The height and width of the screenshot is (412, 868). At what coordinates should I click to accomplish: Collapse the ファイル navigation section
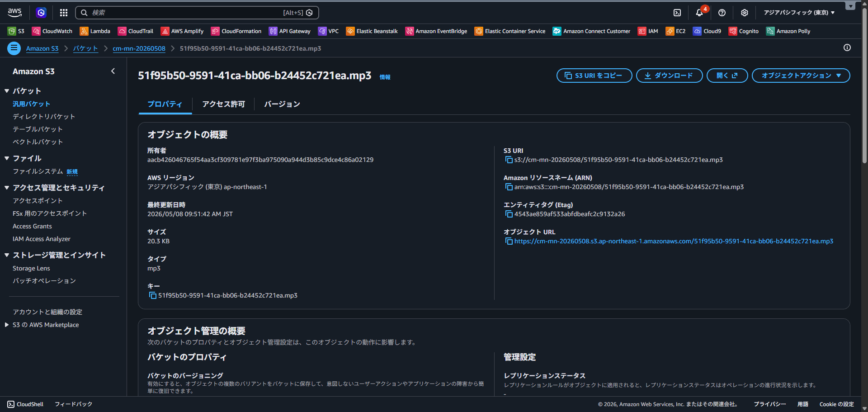(x=7, y=158)
